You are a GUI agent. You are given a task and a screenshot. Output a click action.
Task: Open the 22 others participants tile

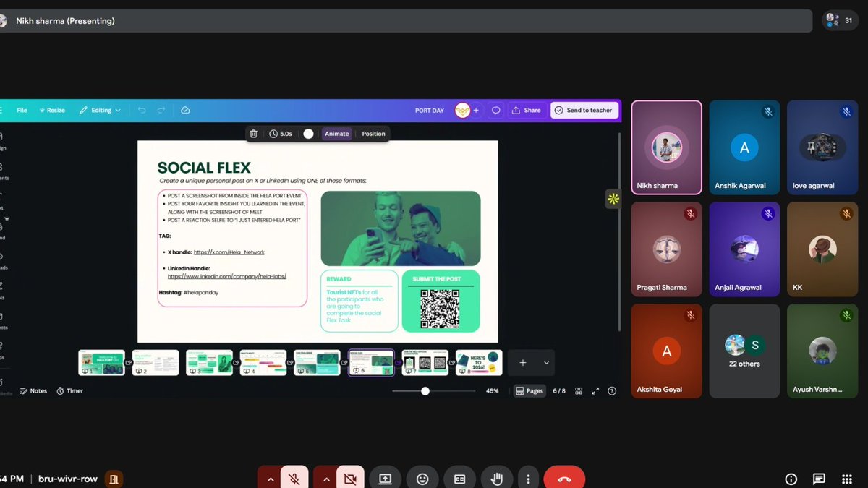click(744, 351)
